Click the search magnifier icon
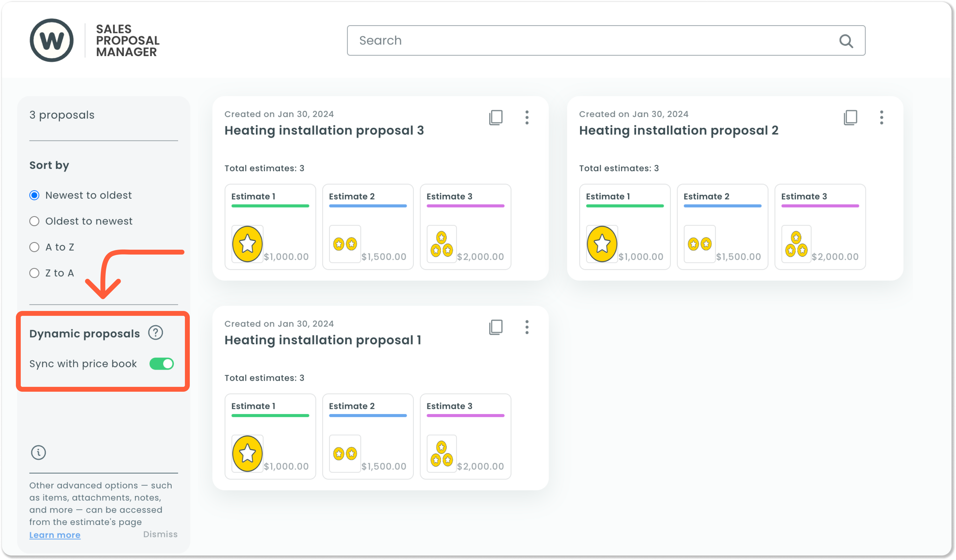The height and width of the screenshot is (560, 956). [x=846, y=41]
